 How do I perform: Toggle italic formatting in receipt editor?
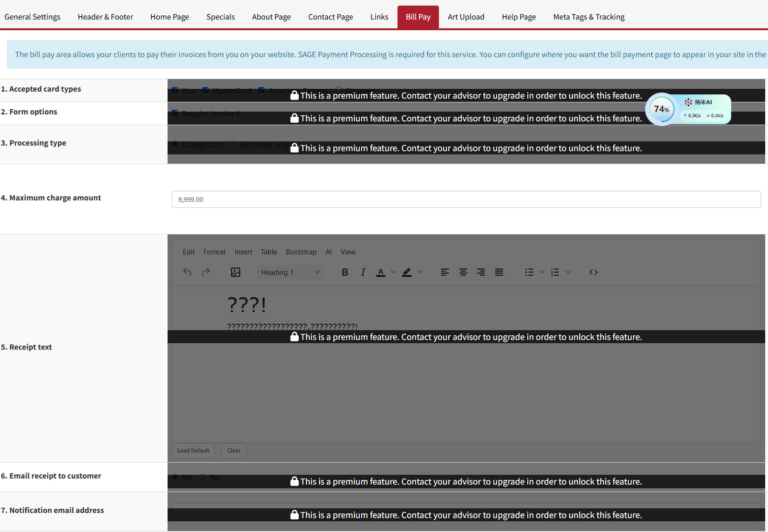point(363,272)
